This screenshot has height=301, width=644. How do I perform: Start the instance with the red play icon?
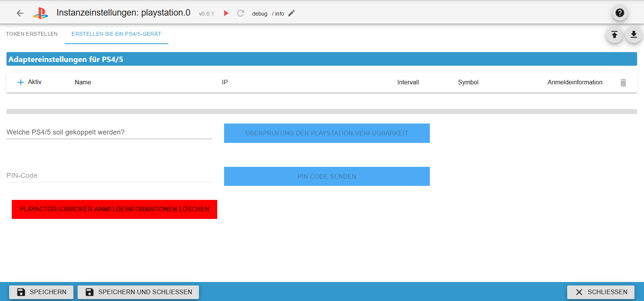226,13
